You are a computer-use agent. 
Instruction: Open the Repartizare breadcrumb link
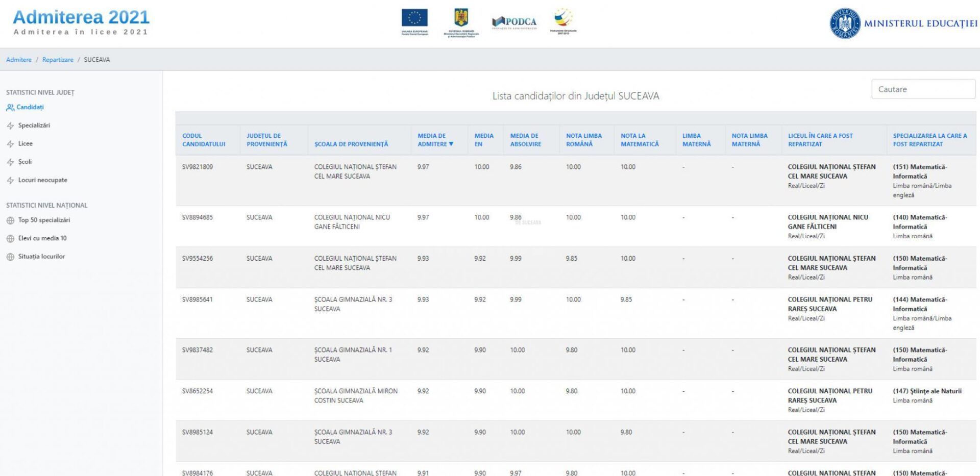click(x=58, y=60)
